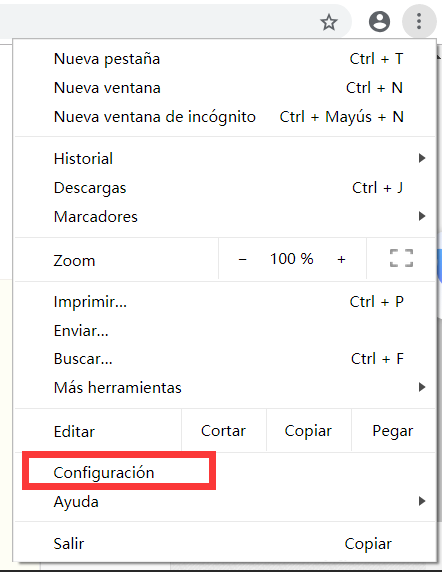Decrease zoom with the minus button
Viewport: 442px width, 572px height.
pos(243,259)
